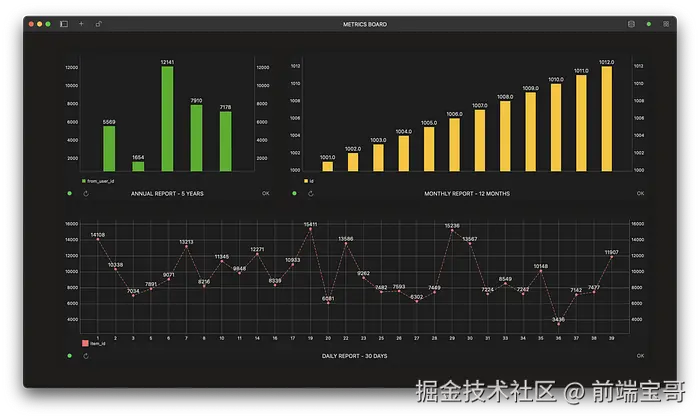Select the yellow bar labeled 1001.0
Screen dimensions: 700x419
pyautogui.click(x=328, y=166)
